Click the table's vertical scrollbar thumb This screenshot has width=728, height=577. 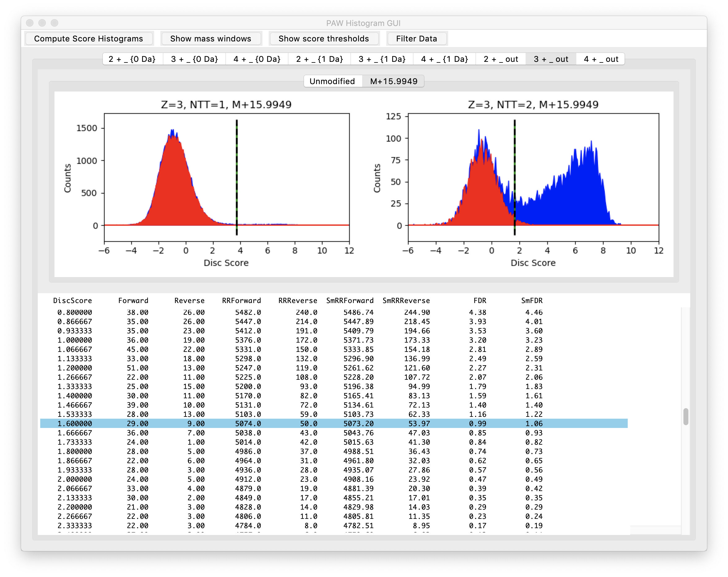(x=686, y=417)
